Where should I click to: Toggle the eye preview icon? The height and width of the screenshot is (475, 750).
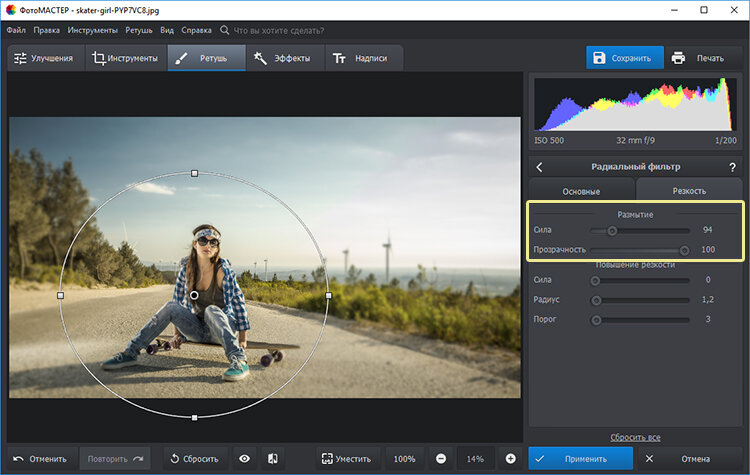245,458
